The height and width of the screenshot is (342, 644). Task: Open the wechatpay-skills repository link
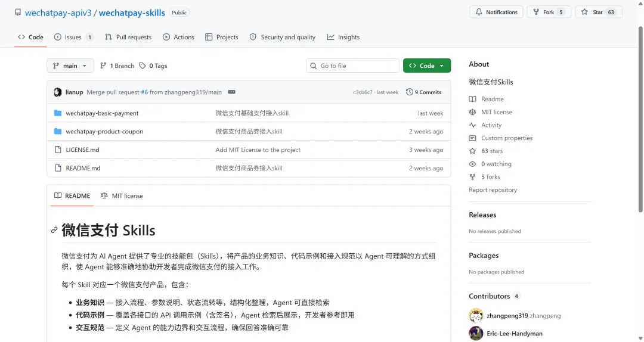point(132,13)
